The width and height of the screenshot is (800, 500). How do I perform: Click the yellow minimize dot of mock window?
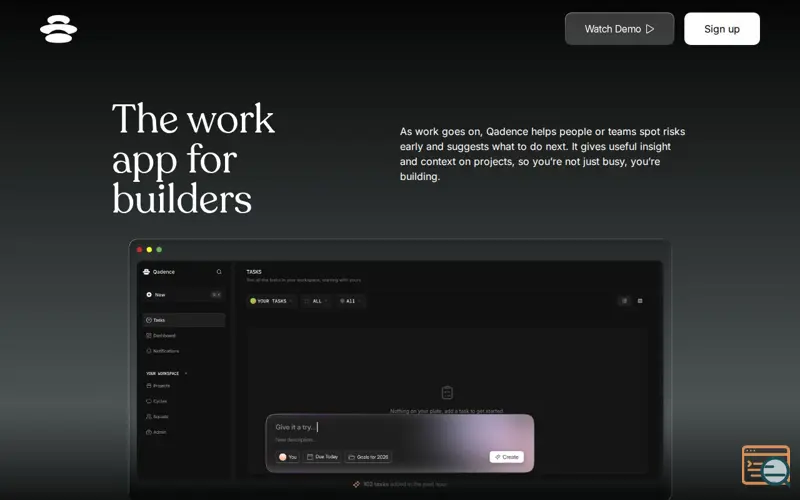149,249
